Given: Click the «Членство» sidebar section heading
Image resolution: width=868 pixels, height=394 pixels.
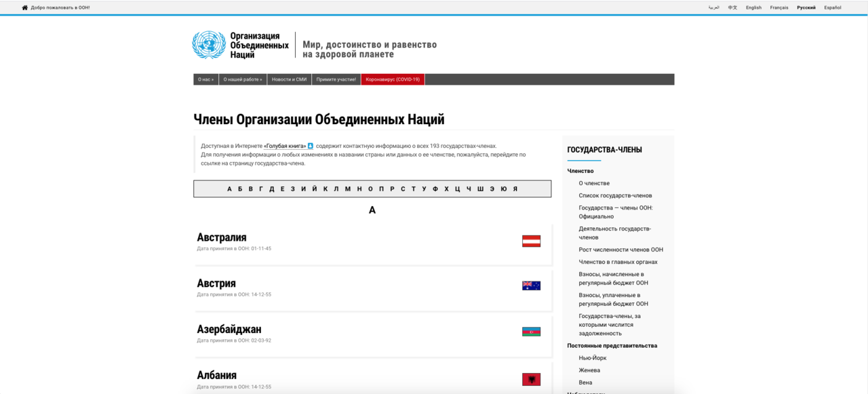Looking at the screenshot, I should tap(580, 171).
